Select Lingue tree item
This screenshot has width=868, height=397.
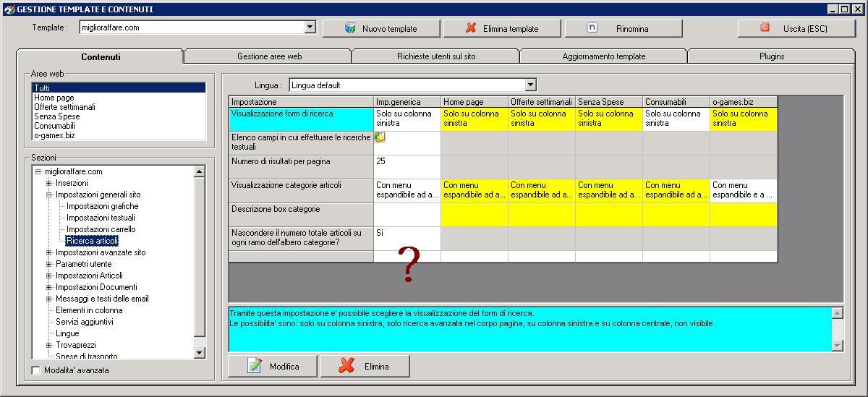click(67, 333)
